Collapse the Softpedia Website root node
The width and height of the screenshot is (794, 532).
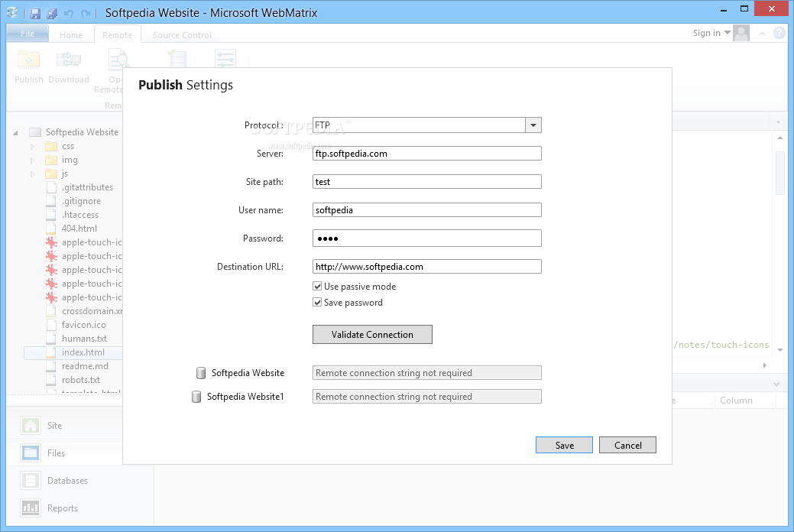pos(16,133)
